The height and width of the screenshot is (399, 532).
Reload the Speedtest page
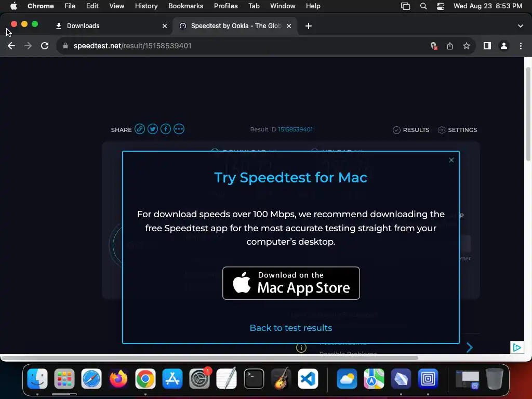tap(45, 46)
